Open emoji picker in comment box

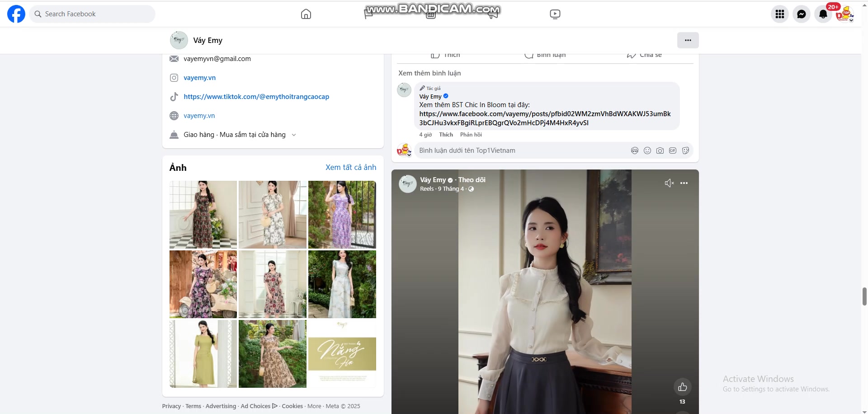tap(647, 151)
